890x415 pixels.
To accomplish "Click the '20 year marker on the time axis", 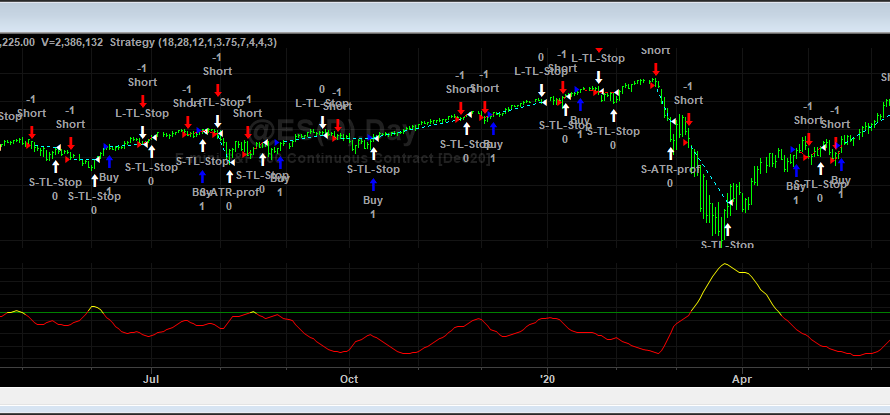I will point(547,380).
